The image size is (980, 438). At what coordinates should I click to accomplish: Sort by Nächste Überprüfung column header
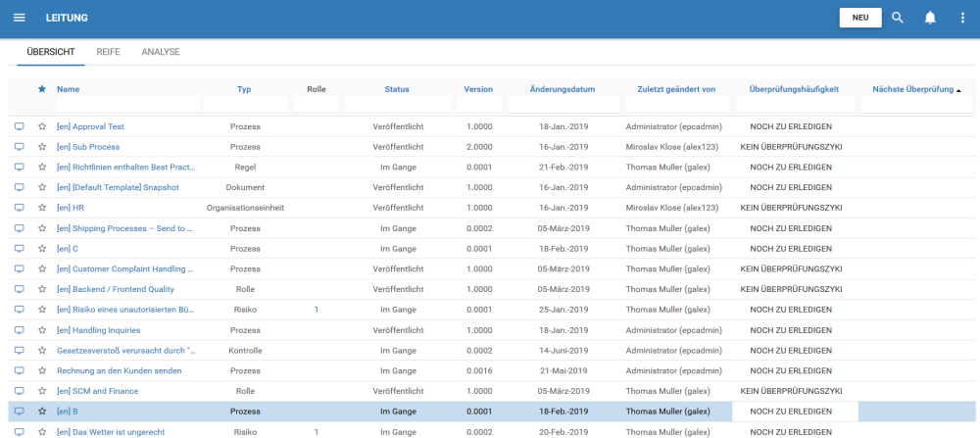point(913,89)
